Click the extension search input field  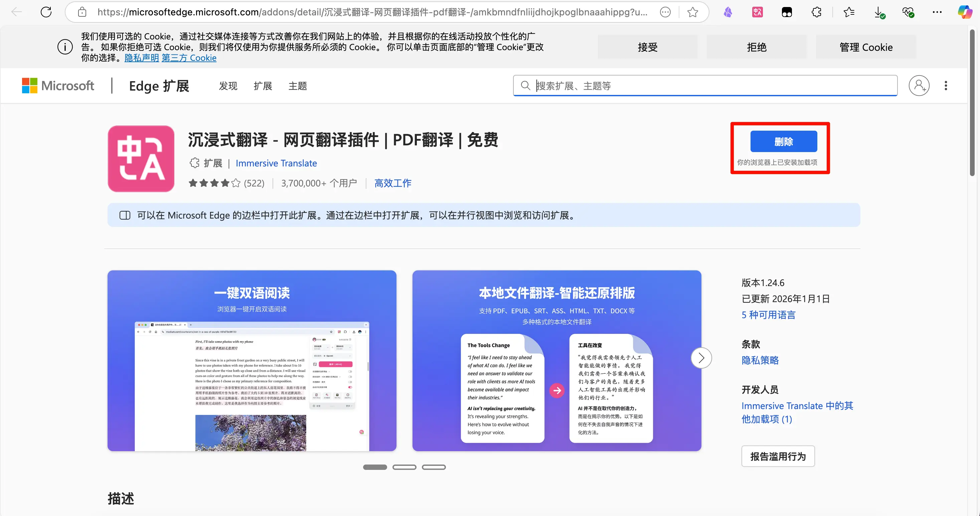coord(711,86)
